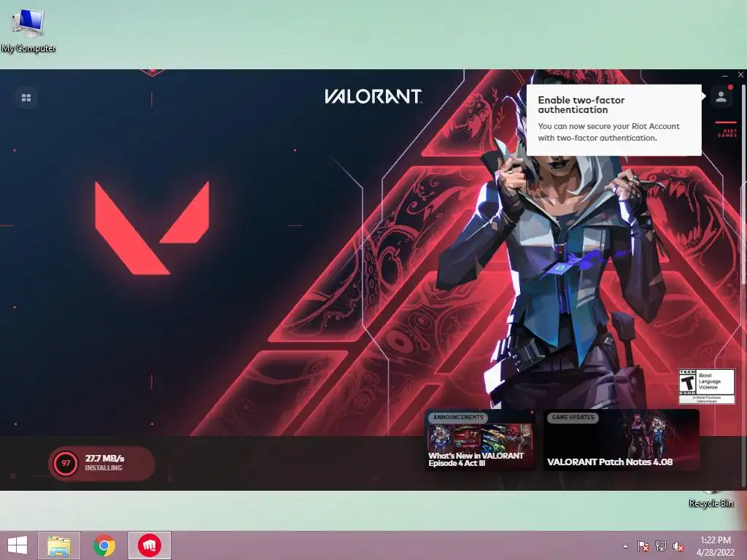Open the My Computer desktop icon
The image size is (747, 560).
click(28, 31)
